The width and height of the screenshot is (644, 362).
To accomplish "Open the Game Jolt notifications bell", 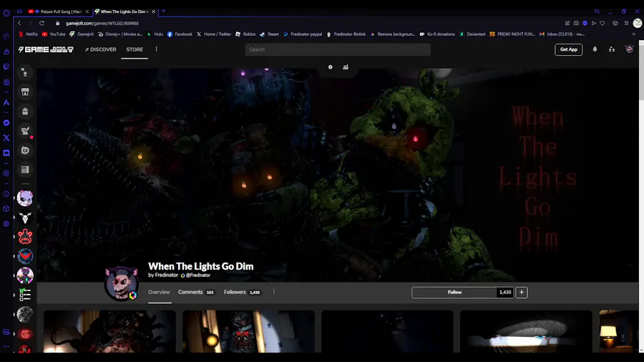I will tap(595, 49).
